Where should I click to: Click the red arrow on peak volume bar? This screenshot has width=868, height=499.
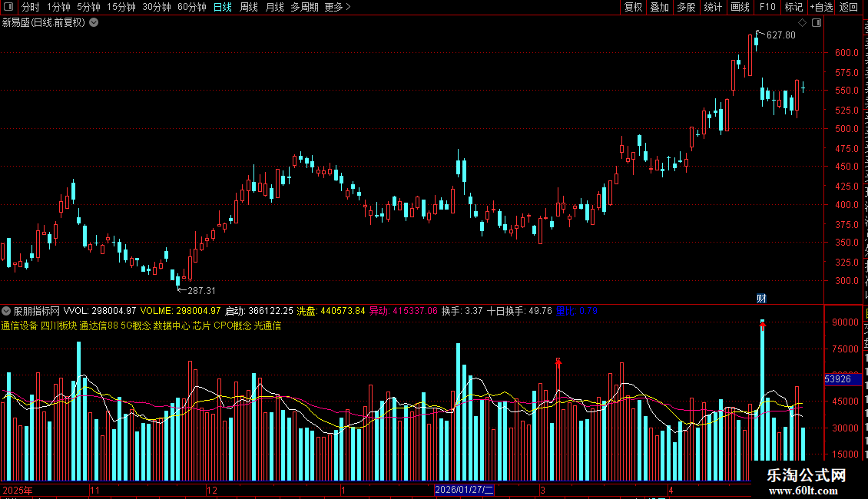click(763, 326)
